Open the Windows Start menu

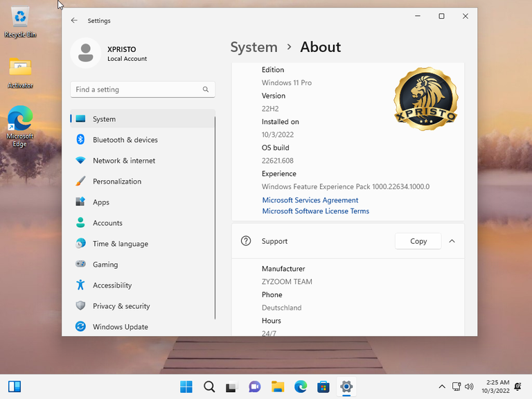(186, 387)
